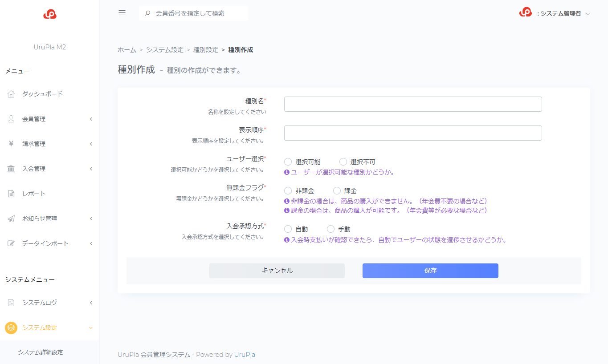Click the system log document icon
Screen dimensions: 608x364
coord(12,303)
